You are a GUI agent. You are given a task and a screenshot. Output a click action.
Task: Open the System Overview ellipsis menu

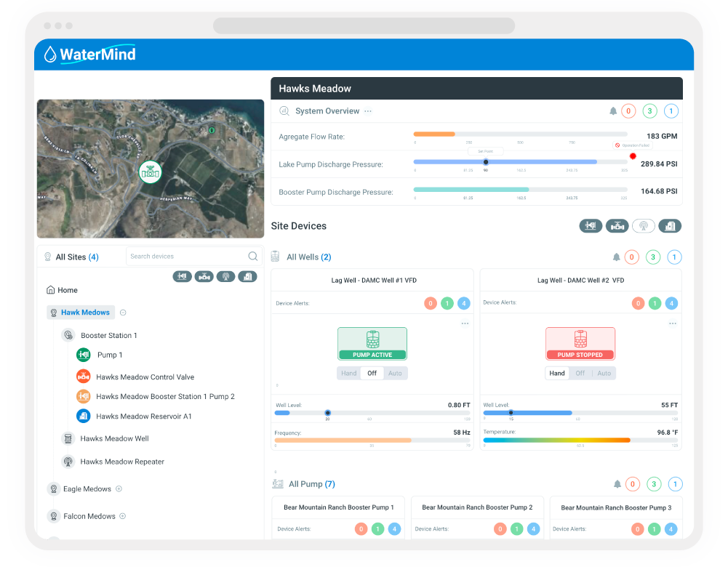coord(368,111)
